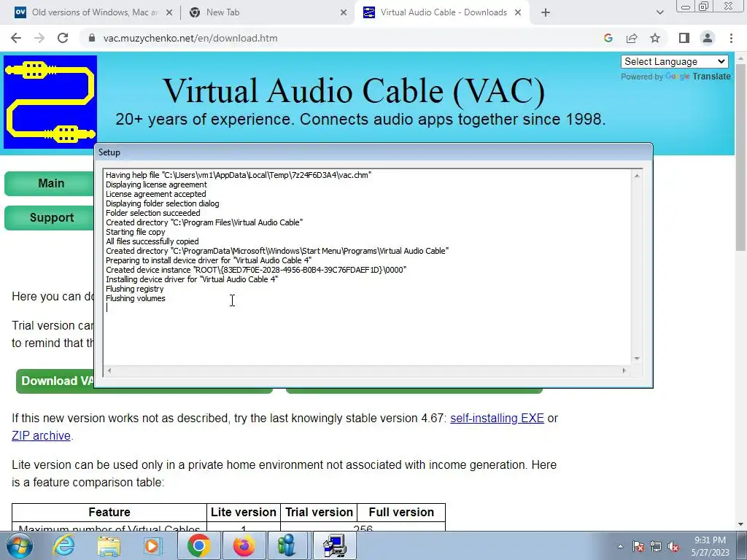Expand the tab search chevron
The height and width of the screenshot is (560, 747).
(659, 13)
